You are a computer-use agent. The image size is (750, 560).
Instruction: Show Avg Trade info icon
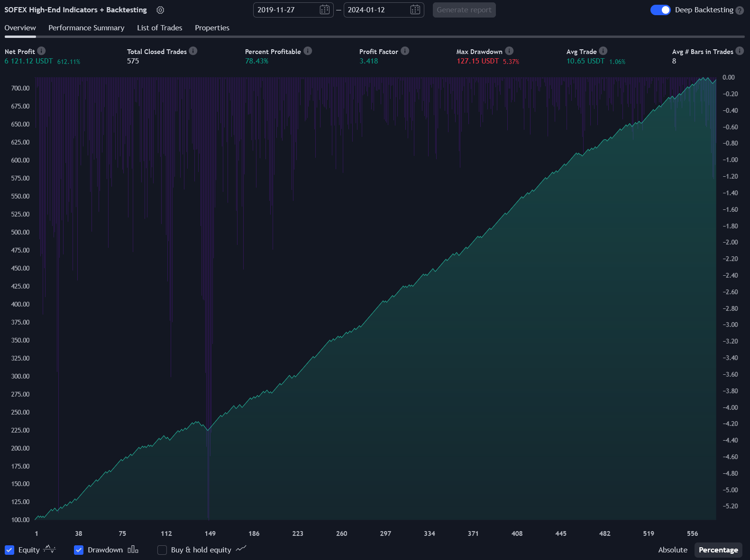[603, 51]
